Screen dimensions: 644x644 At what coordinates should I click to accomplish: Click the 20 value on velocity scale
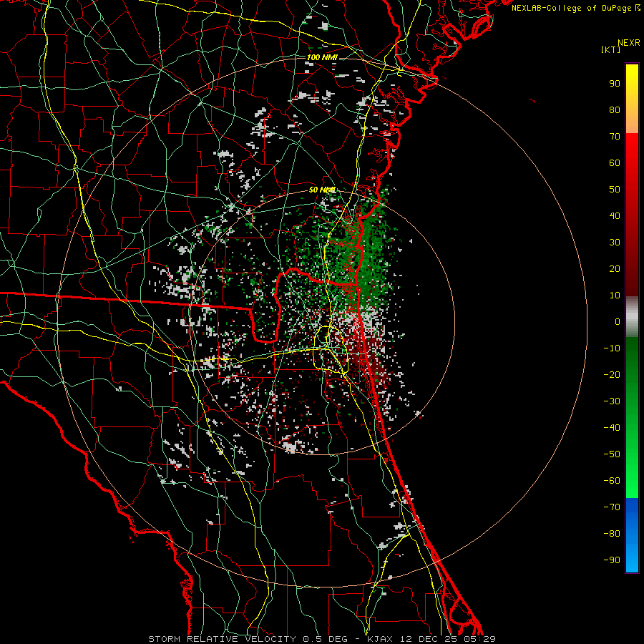click(x=615, y=268)
